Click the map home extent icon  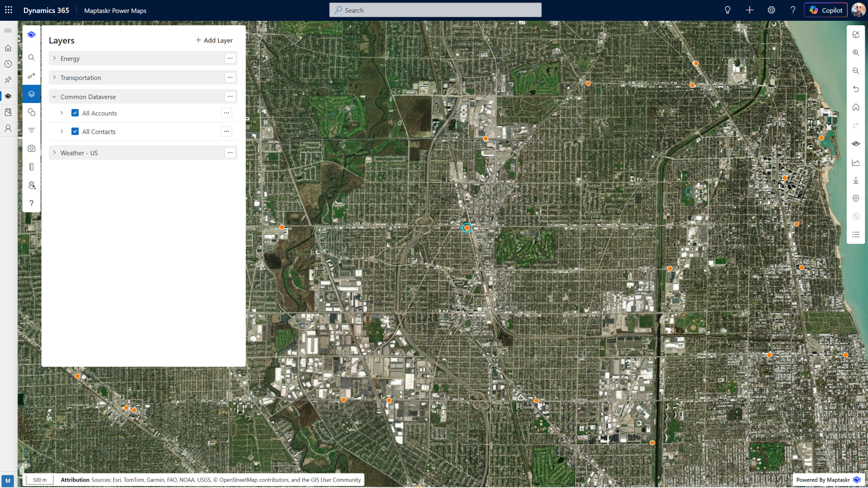tap(856, 108)
